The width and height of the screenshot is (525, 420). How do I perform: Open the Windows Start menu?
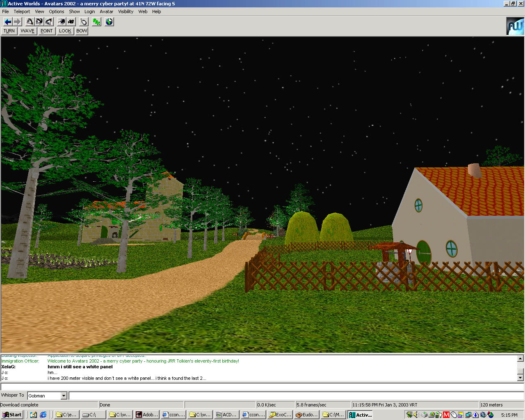[x=12, y=415]
